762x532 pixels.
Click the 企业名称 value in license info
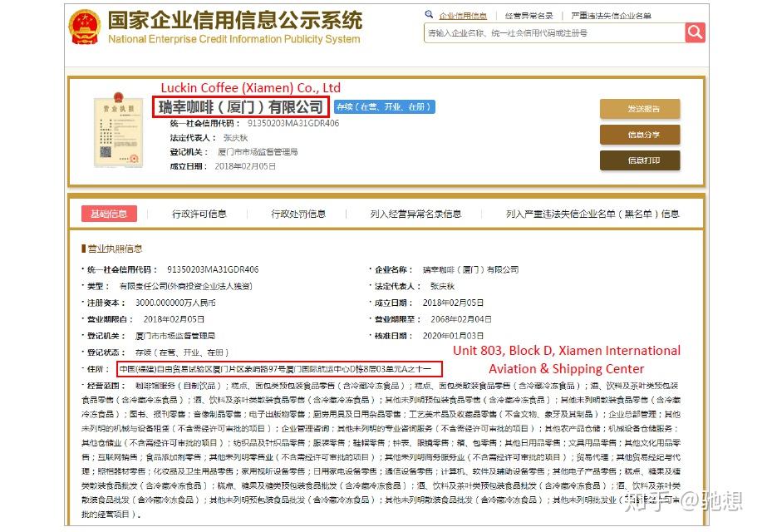pyautogui.click(x=470, y=270)
